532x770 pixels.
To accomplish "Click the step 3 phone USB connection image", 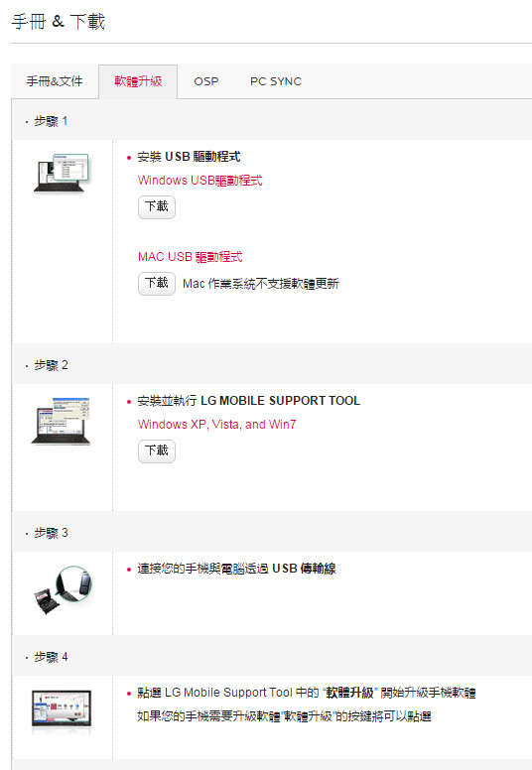I will [x=63, y=589].
